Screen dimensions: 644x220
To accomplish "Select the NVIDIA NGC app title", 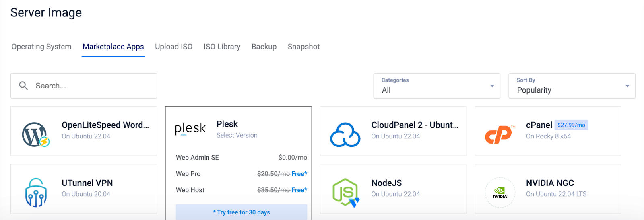I will [550, 183].
